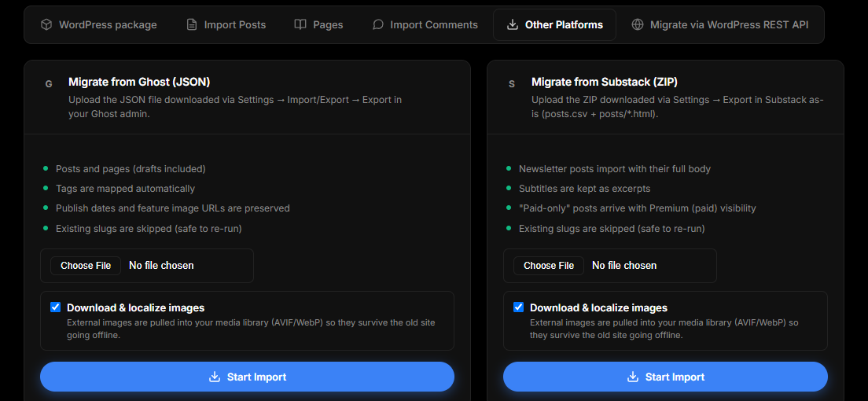The width and height of the screenshot is (868, 401).
Task: Click the 'Migrate from Ghost (JSON)' heading
Action: point(139,83)
